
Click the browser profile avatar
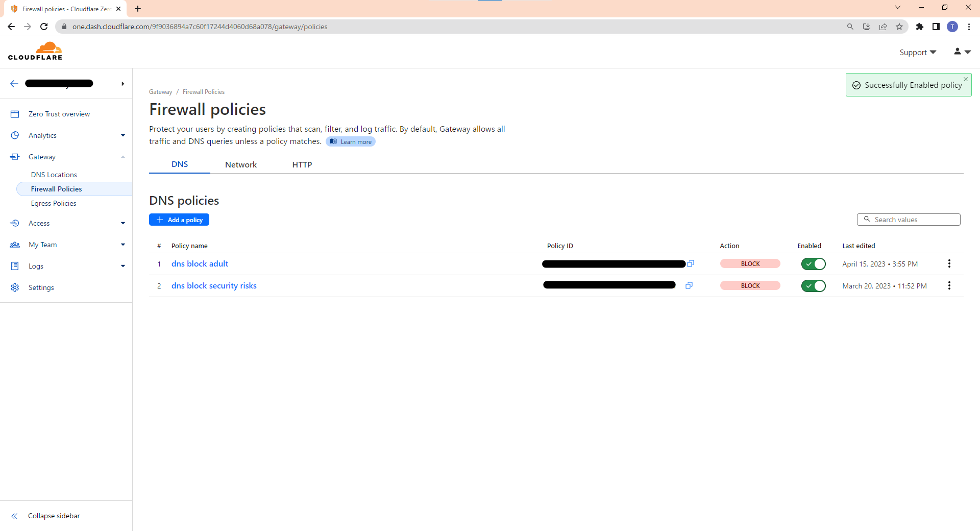pos(952,27)
